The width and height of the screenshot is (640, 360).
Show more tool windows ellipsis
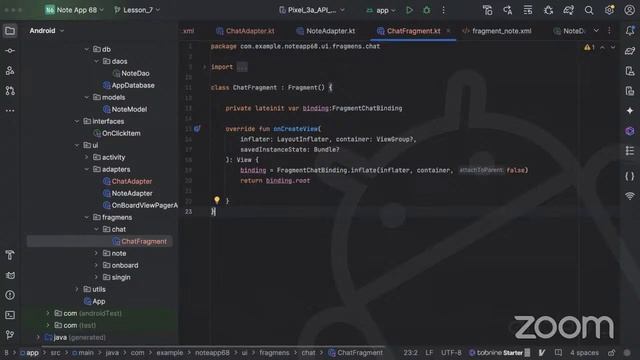(x=10, y=111)
